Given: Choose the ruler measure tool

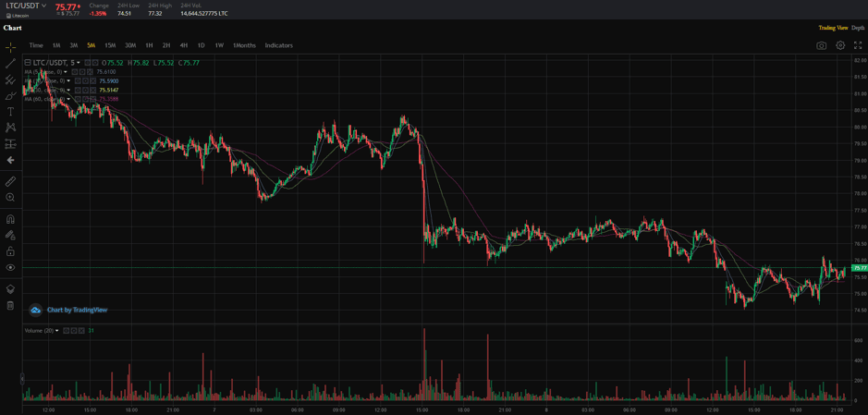Looking at the screenshot, I should coord(10,181).
